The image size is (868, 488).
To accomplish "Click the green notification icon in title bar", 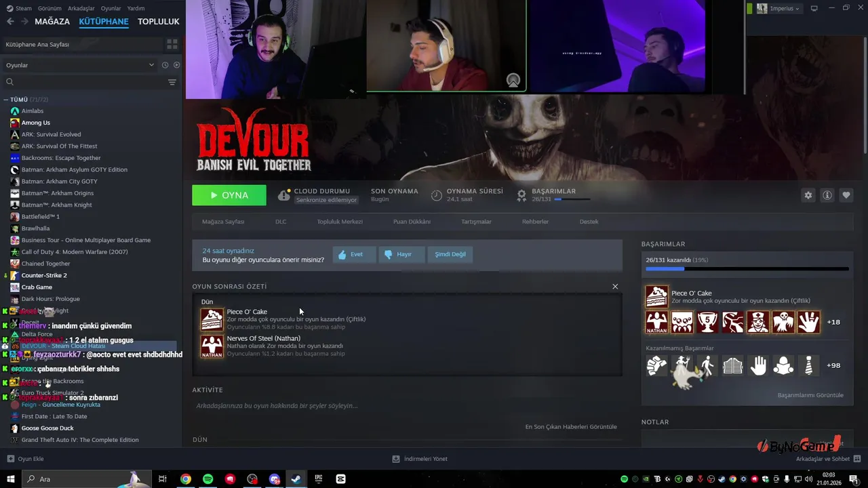I will (x=749, y=8).
